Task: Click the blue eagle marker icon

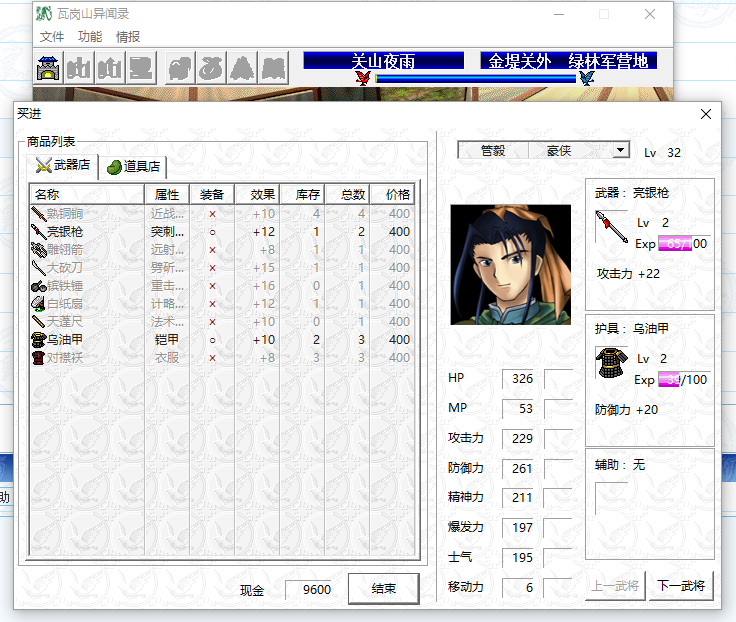Action: click(x=587, y=78)
